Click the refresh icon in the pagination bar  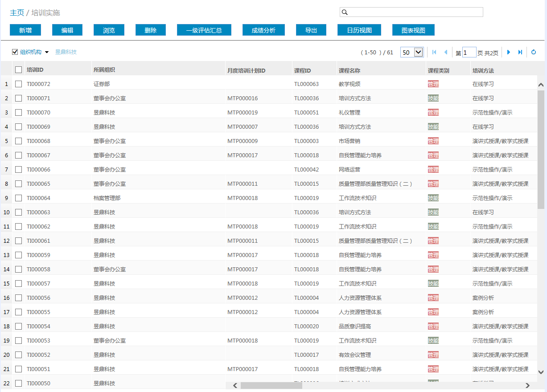[534, 52]
